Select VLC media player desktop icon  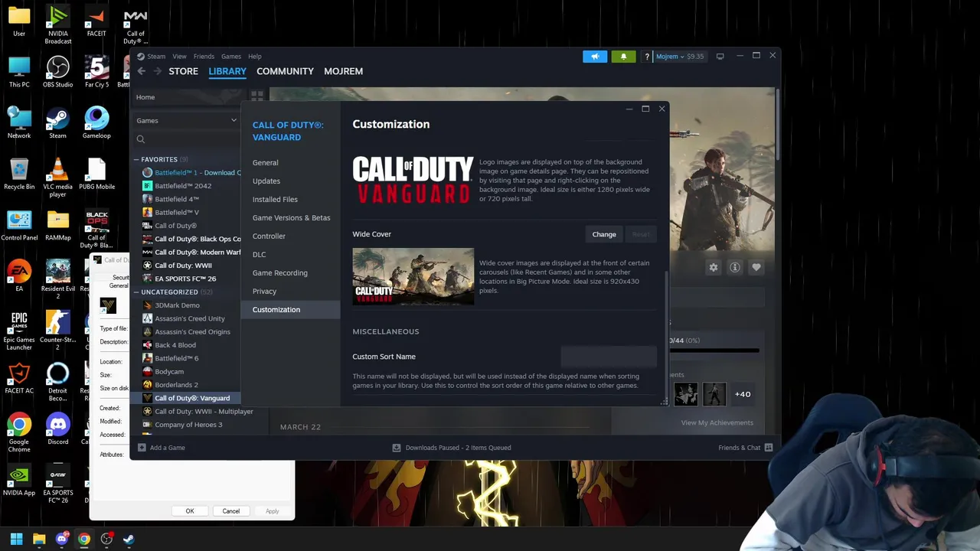(x=57, y=178)
